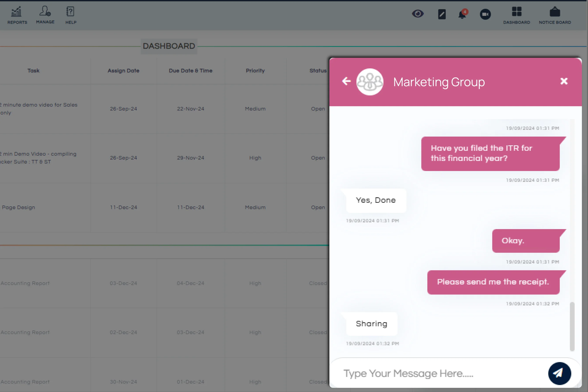Click the Due Date & Time header
The height and width of the screenshot is (392, 588).
point(190,71)
